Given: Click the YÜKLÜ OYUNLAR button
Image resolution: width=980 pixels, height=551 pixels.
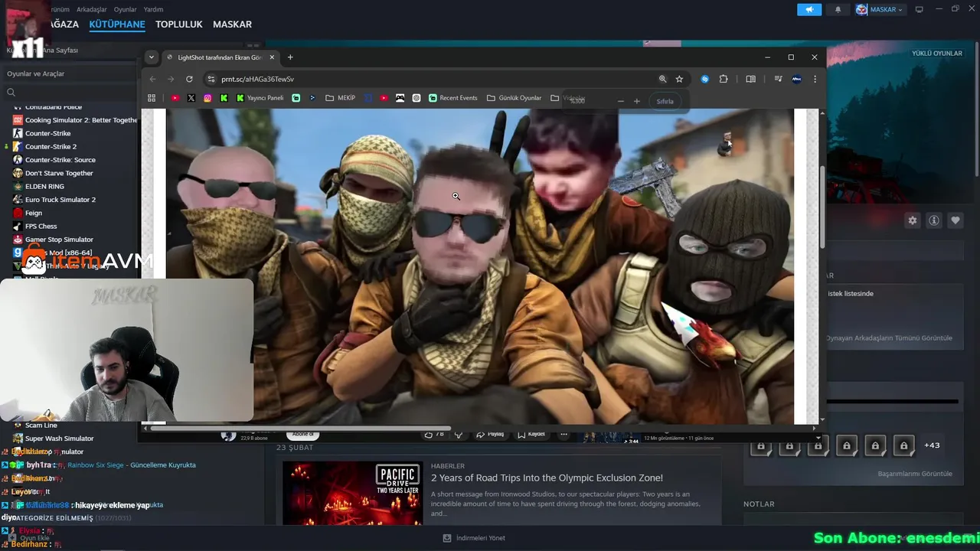Looking at the screenshot, I should pyautogui.click(x=936, y=54).
